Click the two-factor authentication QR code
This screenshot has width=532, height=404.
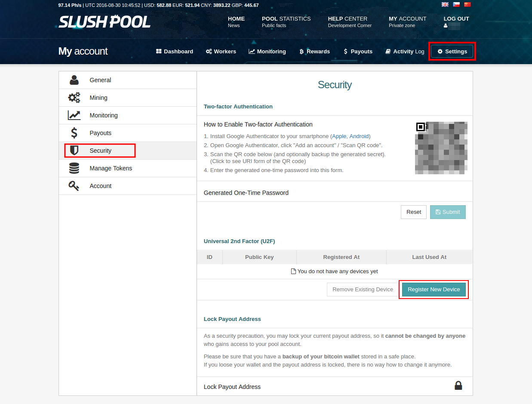pos(441,148)
